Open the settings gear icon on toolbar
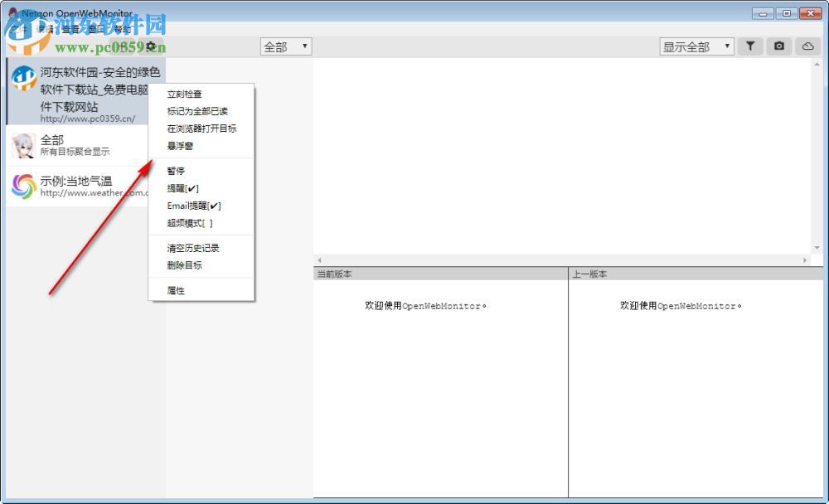This screenshot has height=504, width=829. [151, 46]
